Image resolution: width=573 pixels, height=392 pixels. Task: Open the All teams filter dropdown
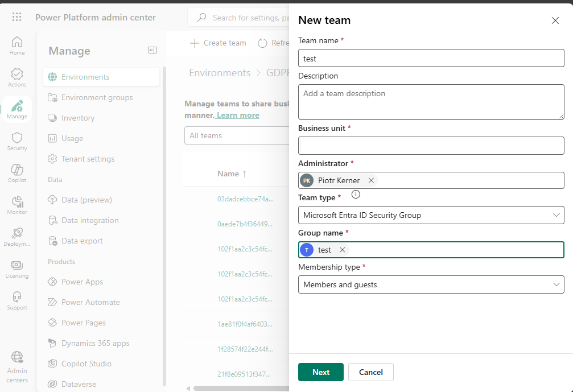[237, 135]
